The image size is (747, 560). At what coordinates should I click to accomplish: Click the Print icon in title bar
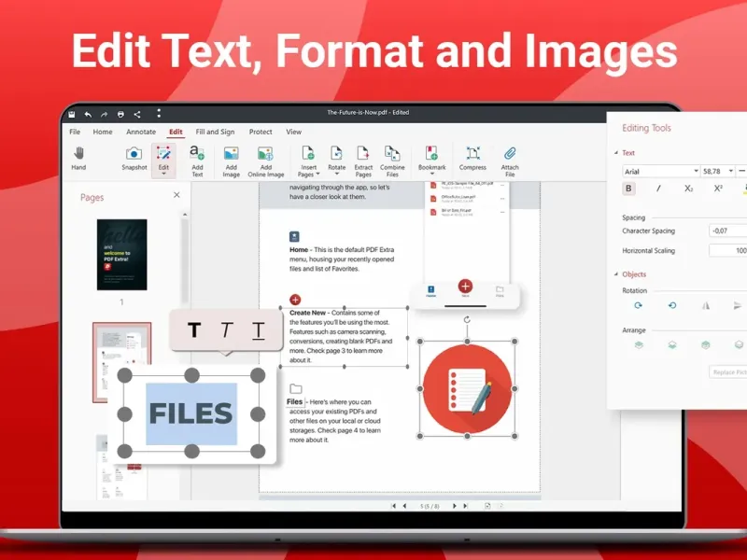[120, 114]
